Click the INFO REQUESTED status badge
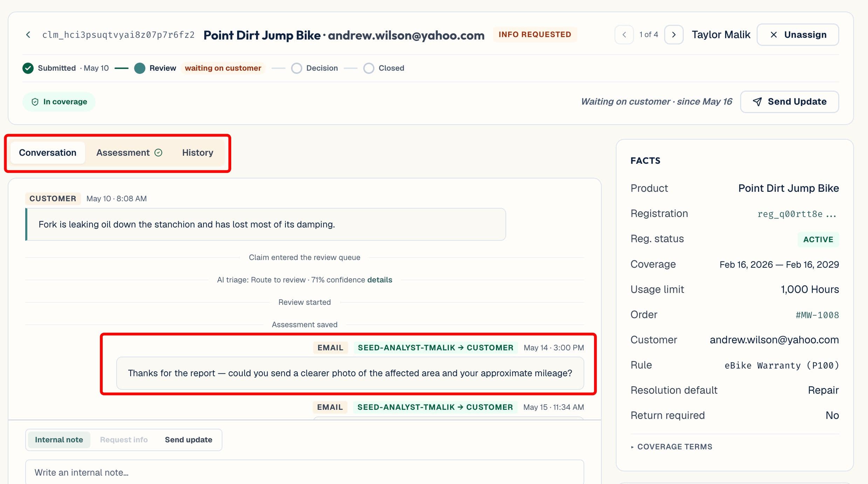 coord(535,34)
